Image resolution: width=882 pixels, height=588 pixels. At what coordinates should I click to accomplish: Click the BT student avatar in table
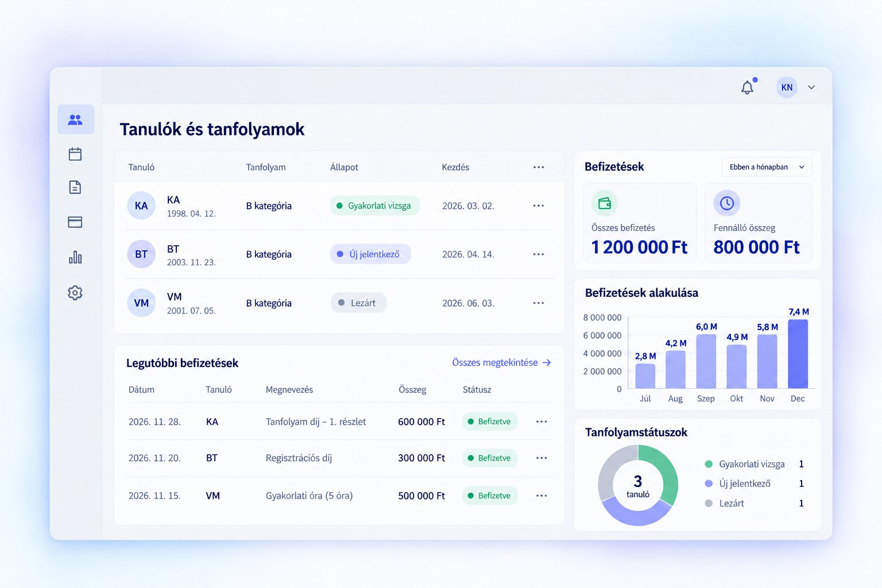coord(141,254)
